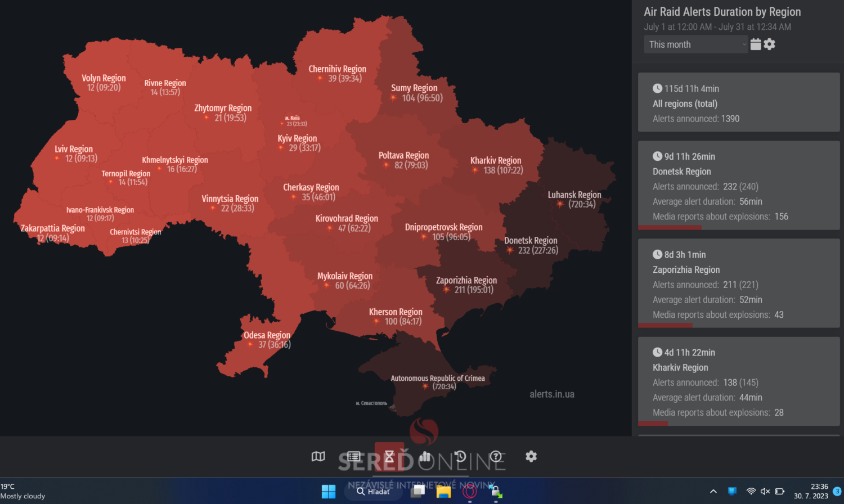844x504 pixels.
Task: Expand the 'This month' period dropdown
Action: pyautogui.click(x=695, y=44)
